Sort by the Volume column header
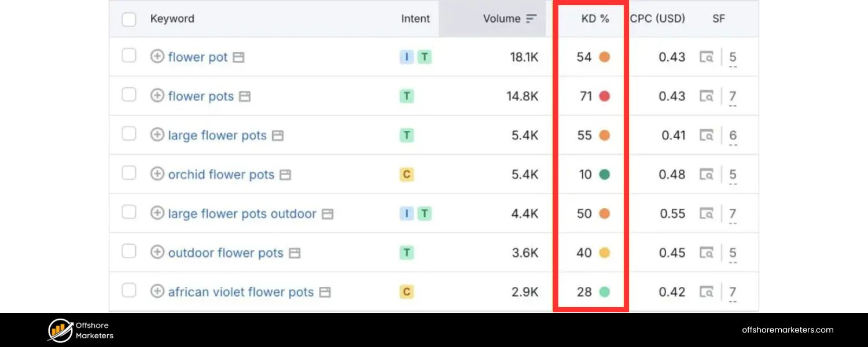This screenshot has width=868, height=347. 501,18
